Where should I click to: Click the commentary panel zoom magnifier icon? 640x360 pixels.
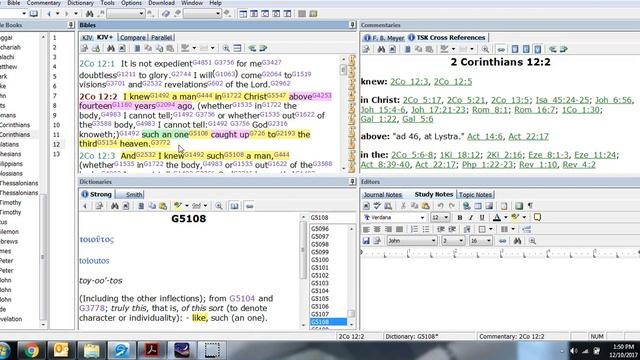[x=485, y=49]
